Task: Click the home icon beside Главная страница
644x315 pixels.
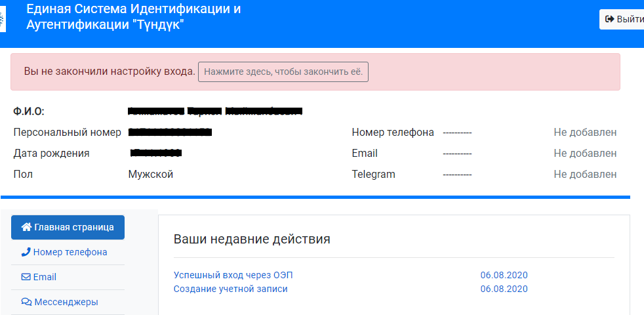Action: point(27,227)
